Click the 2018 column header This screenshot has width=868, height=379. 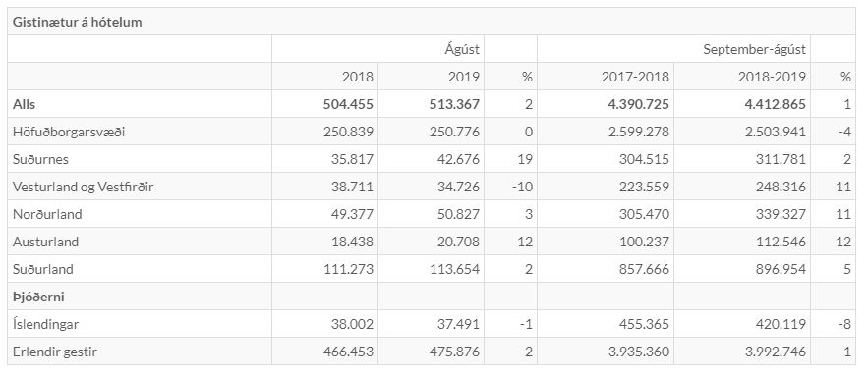(358, 77)
